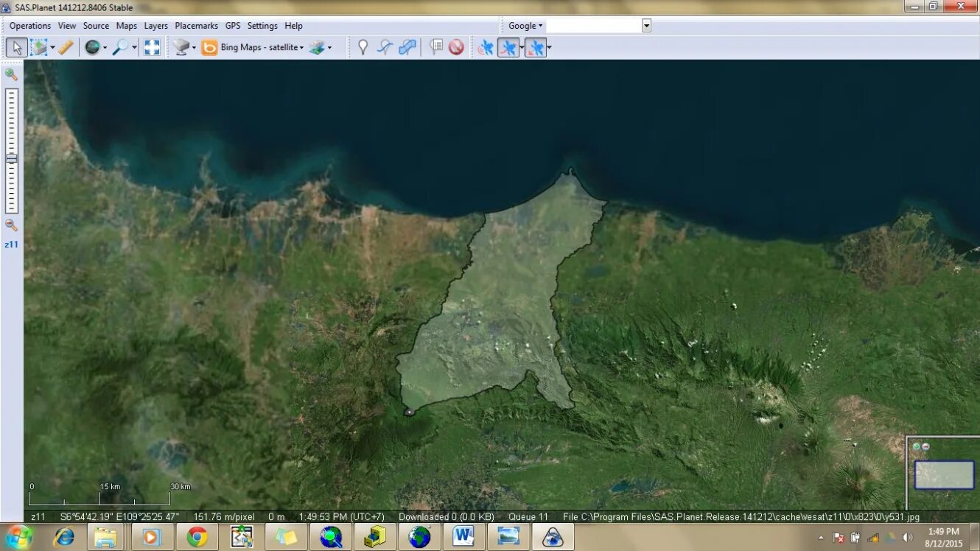Viewport: 980px width, 551px height.
Task: Expand the overlay layers dropdown arrow
Action: tap(329, 48)
